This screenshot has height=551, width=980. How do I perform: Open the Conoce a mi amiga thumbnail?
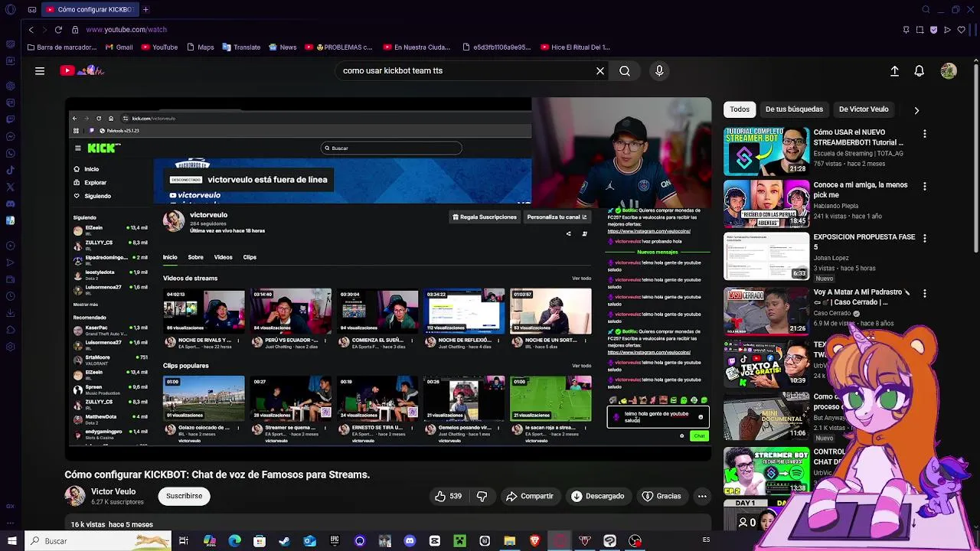pyautogui.click(x=766, y=204)
